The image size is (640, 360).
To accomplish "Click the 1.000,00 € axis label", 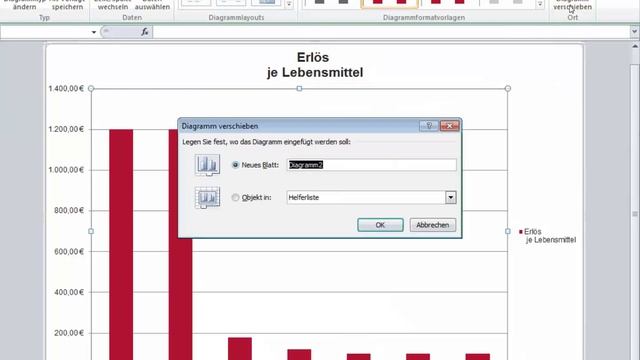I will (x=66, y=170).
